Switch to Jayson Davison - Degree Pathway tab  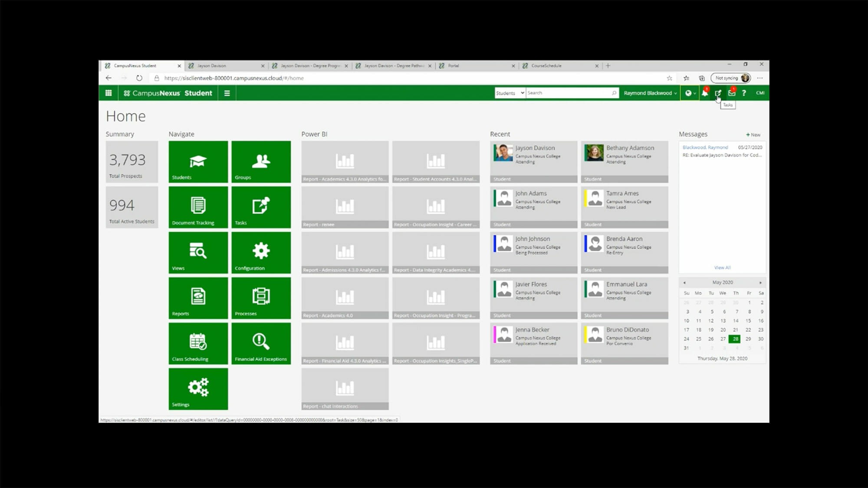pyautogui.click(x=393, y=66)
